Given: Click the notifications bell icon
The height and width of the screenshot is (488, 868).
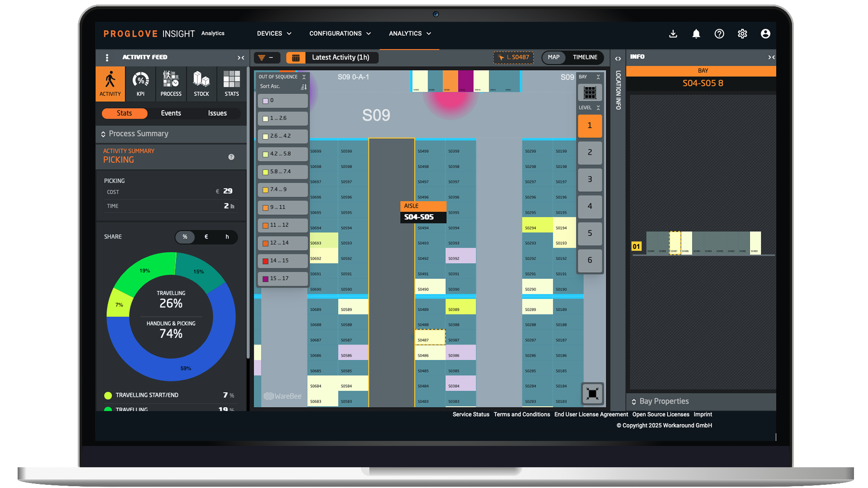Looking at the screenshot, I should point(696,34).
